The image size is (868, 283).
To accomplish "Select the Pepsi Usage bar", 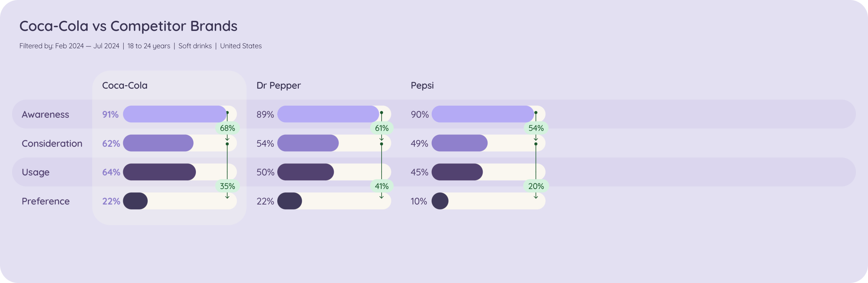I will point(457,172).
